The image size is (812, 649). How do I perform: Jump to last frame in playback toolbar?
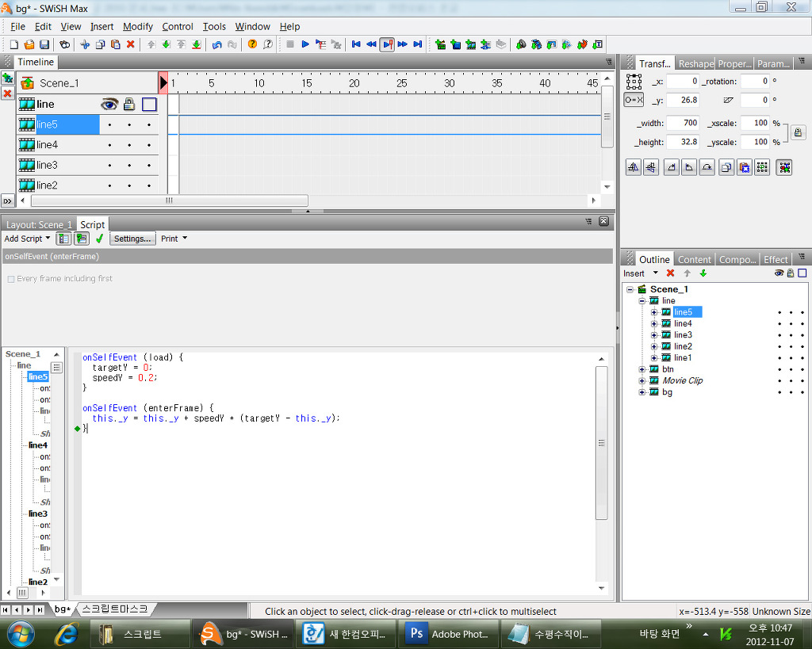coord(417,44)
